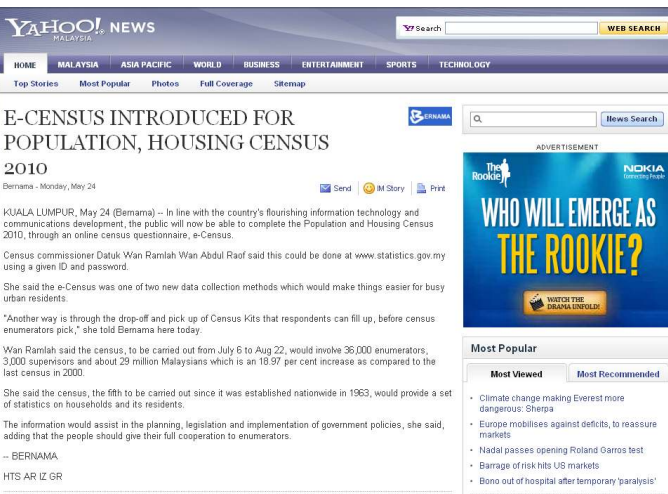Click the Y! Search icon label

click(x=421, y=28)
